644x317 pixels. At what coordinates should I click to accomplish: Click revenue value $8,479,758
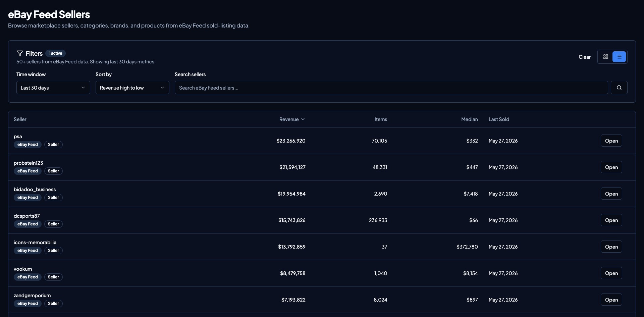click(292, 273)
